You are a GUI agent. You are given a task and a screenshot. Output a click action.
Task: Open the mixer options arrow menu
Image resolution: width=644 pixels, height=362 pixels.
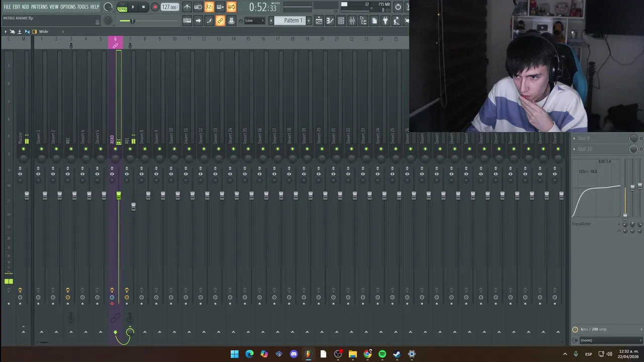[6, 32]
